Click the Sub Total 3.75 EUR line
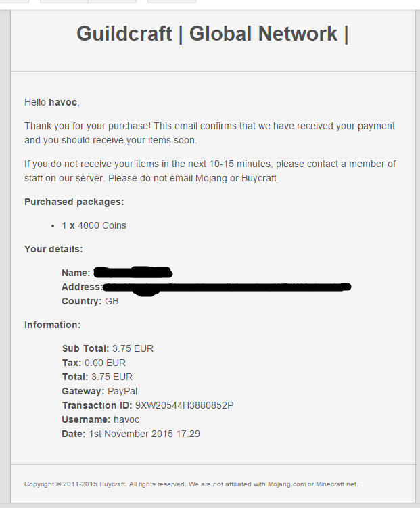 (x=108, y=348)
